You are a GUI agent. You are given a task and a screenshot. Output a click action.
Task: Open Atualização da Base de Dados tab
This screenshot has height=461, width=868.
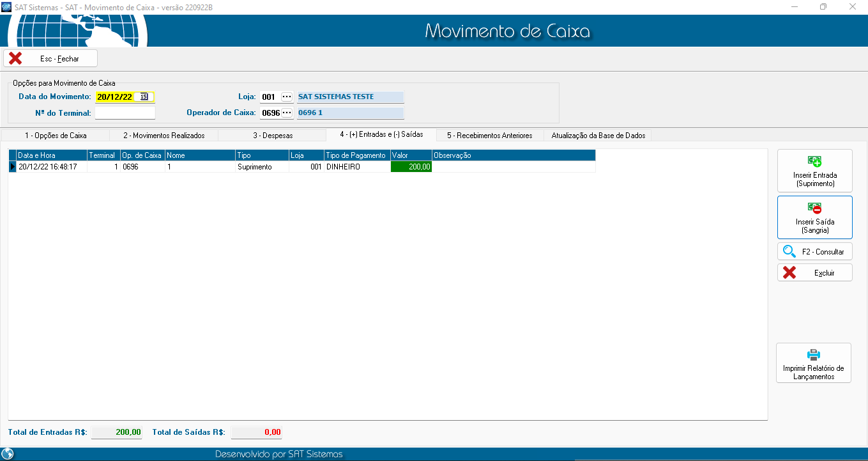pos(598,136)
